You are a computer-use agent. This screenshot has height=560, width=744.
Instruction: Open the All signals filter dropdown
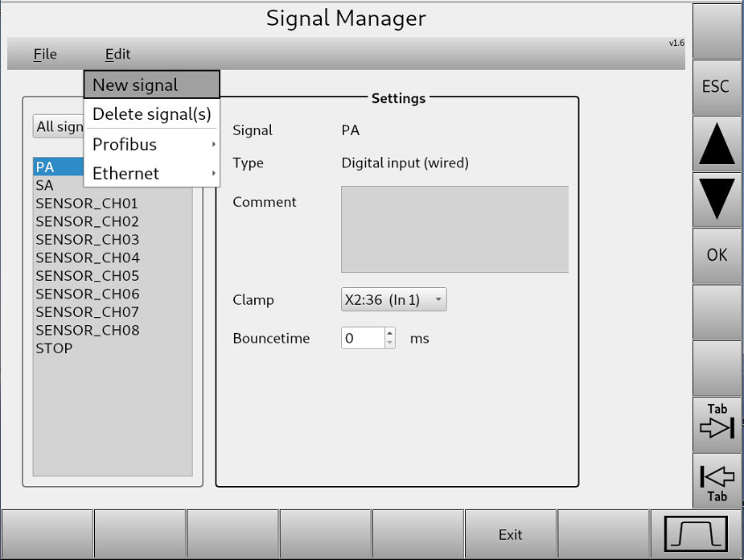point(59,126)
